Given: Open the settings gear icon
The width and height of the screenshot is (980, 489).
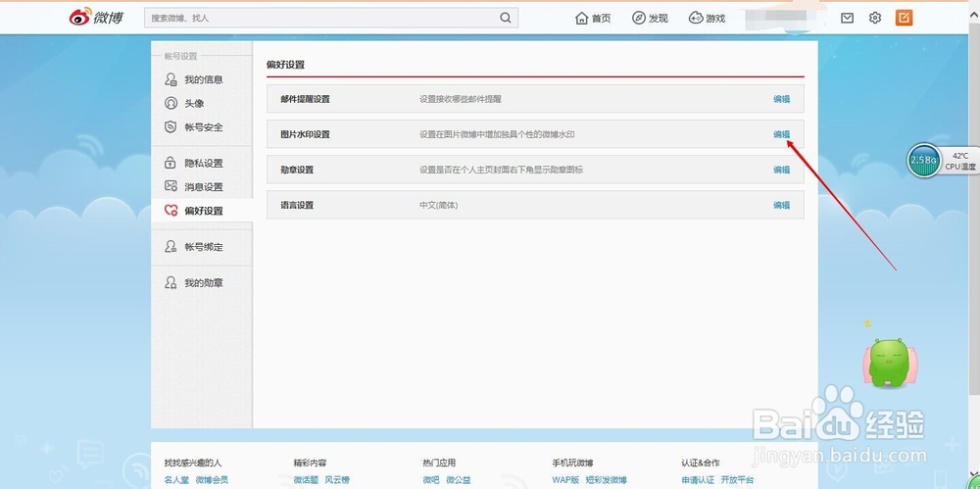Looking at the screenshot, I should 875,19.
